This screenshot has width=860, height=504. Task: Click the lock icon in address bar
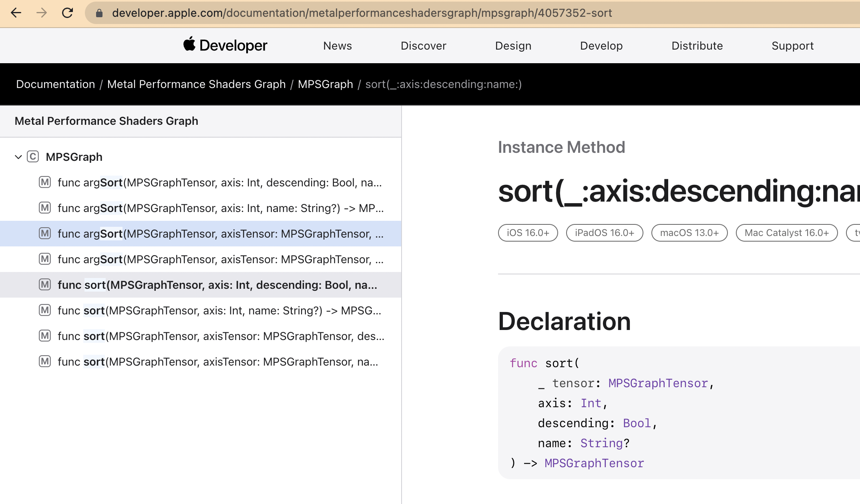99,13
